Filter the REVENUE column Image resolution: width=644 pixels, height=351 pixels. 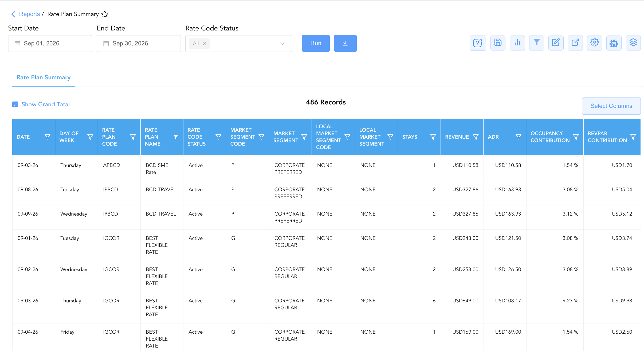point(476,137)
